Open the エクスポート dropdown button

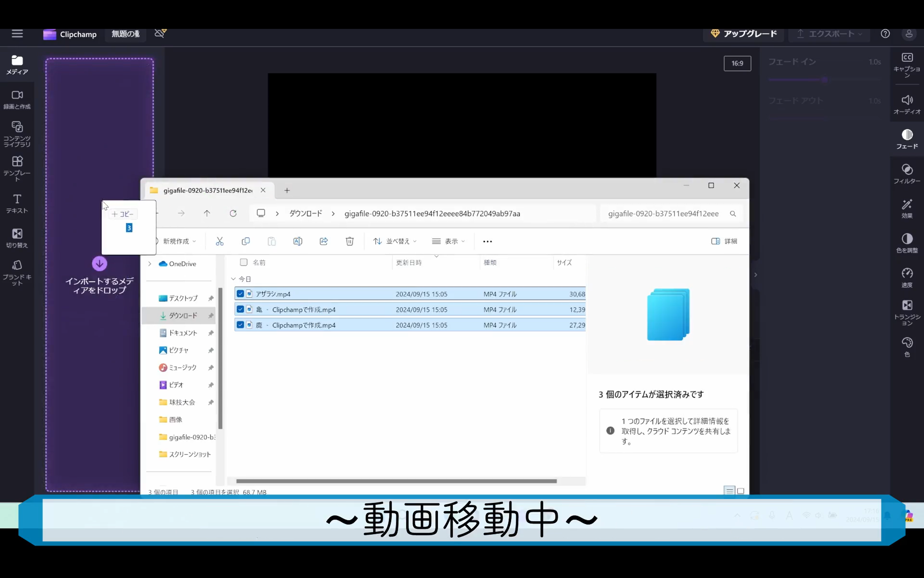(x=829, y=34)
